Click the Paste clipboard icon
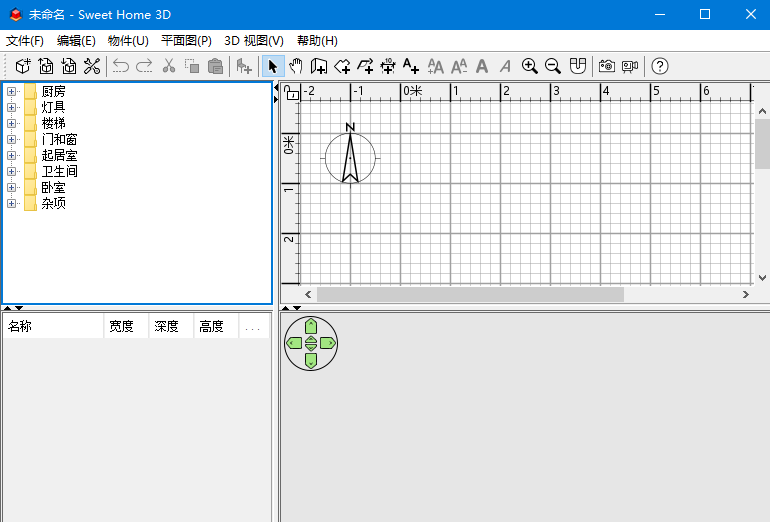This screenshot has width=770, height=522. click(x=215, y=66)
